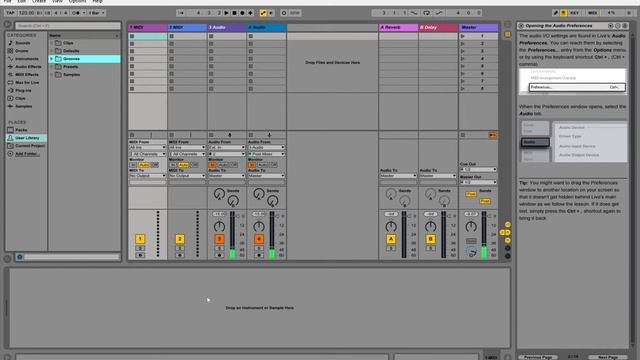Open Current Project under Places
This screenshot has width=640, height=360.
[30, 146]
